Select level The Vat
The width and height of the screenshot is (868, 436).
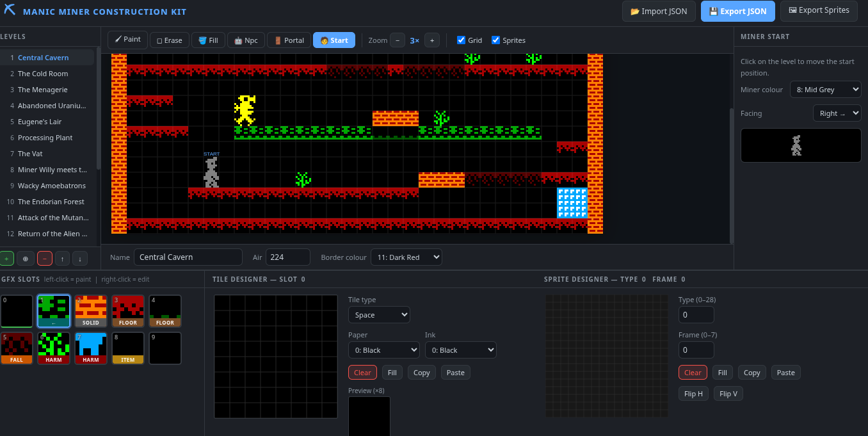click(x=47, y=154)
